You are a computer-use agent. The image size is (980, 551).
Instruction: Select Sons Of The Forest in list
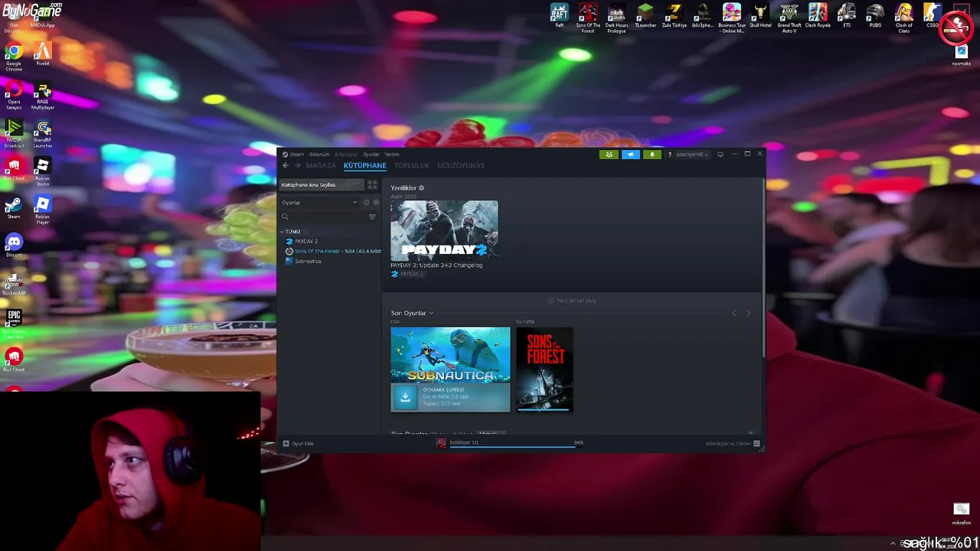(x=332, y=251)
